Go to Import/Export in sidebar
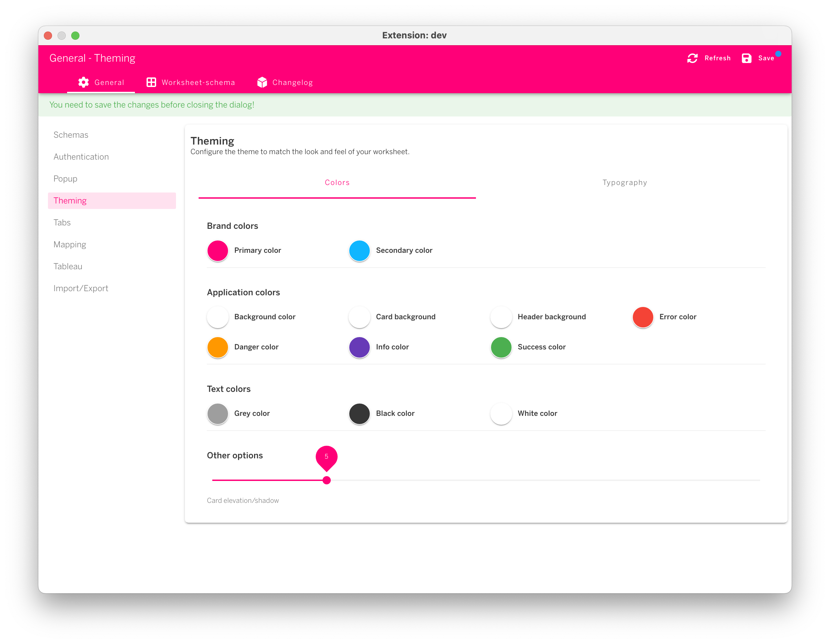830x644 pixels. (80, 288)
